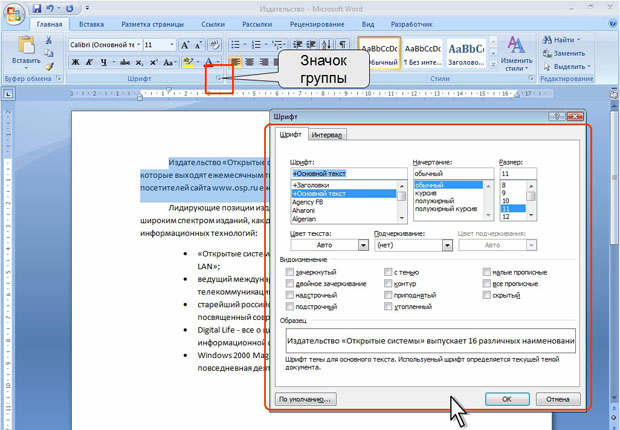Expand the ribbon font size list
The height and width of the screenshot is (430, 620).
coord(172,44)
